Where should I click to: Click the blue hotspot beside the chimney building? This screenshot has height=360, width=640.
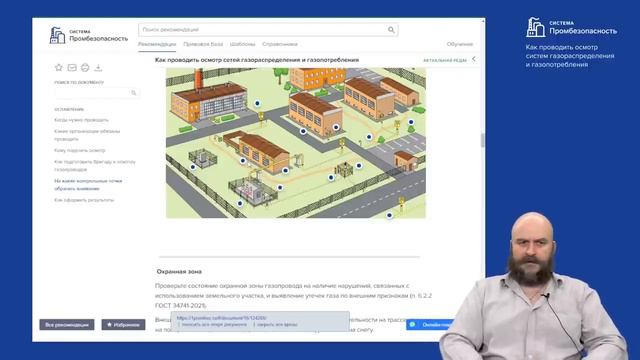[257, 103]
